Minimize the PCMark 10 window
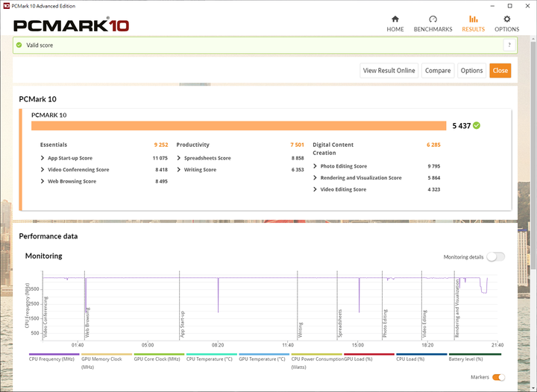 [492, 6]
